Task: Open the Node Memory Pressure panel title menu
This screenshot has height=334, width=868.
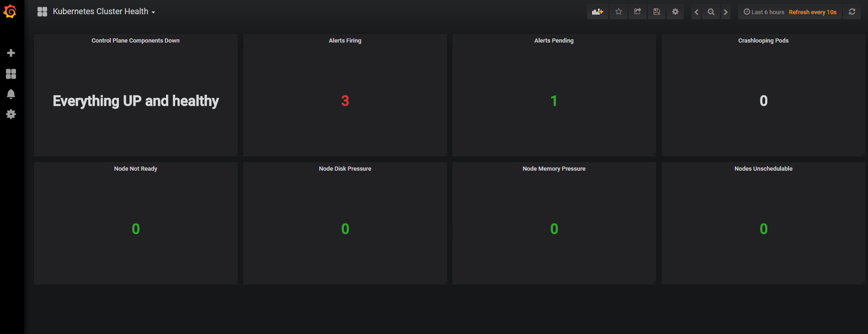Action: [554, 169]
